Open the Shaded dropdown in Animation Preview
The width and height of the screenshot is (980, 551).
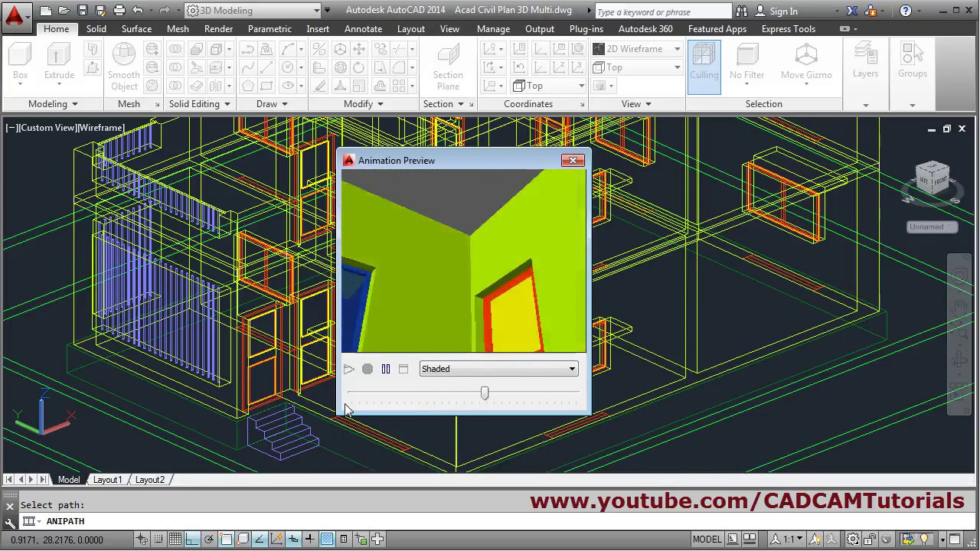point(498,369)
